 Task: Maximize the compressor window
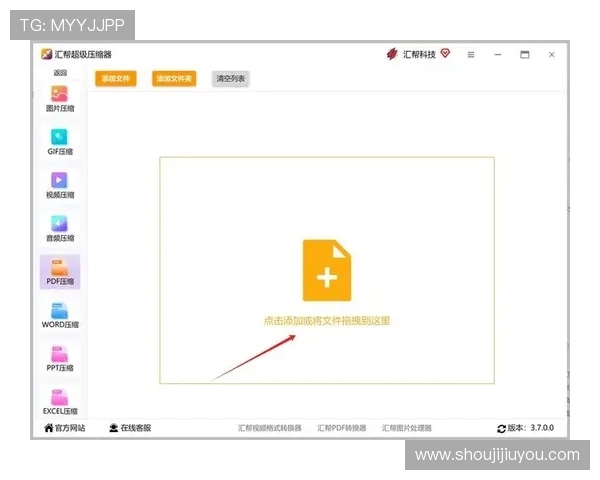[x=525, y=55]
